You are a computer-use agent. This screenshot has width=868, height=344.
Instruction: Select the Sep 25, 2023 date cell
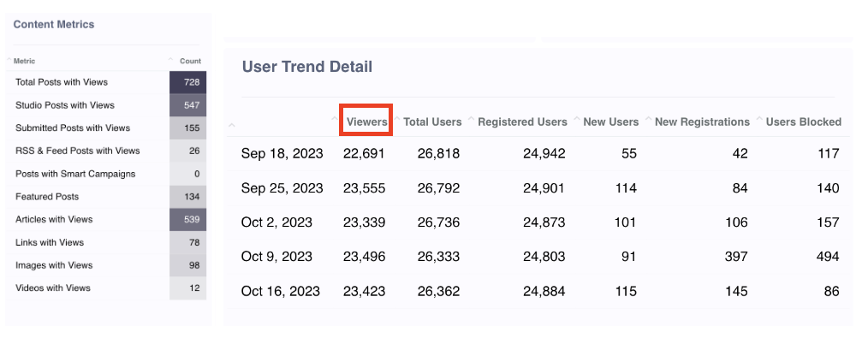[x=282, y=188]
